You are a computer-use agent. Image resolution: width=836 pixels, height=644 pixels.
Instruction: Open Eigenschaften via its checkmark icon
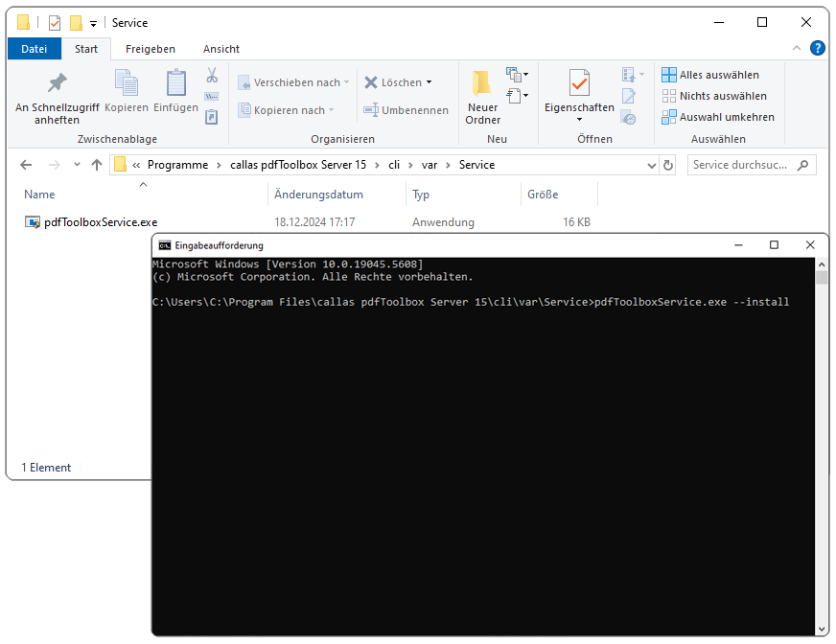click(x=577, y=84)
